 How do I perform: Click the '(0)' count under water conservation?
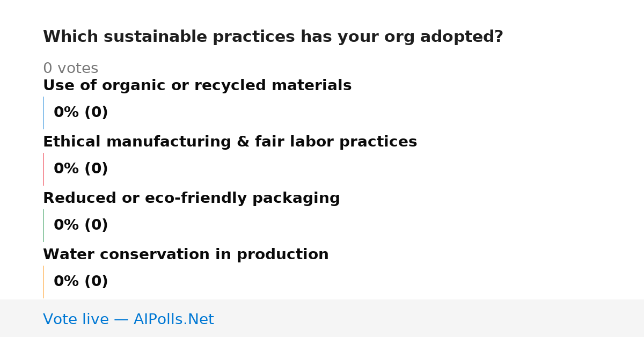[96, 282]
